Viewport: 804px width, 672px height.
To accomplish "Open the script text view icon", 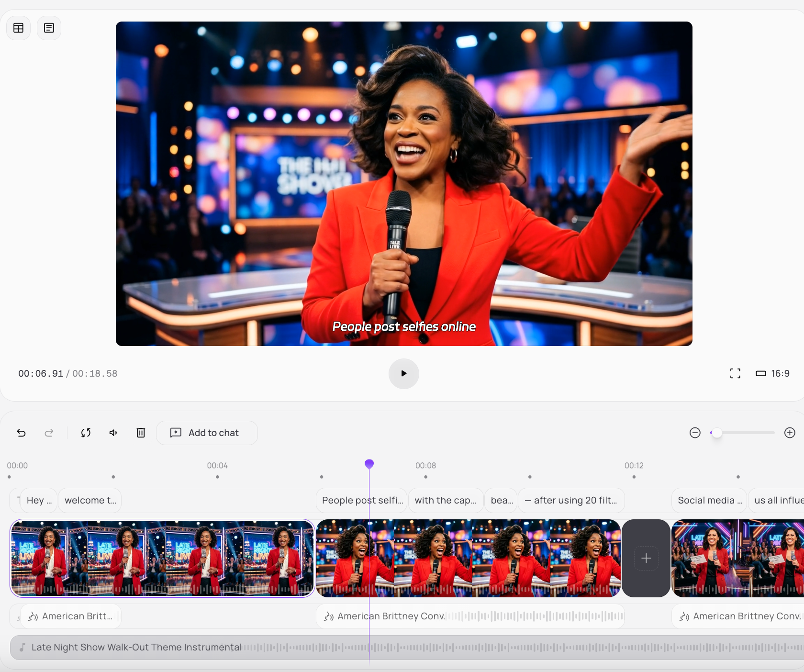I will pyautogui.click(x=49, y=28).
